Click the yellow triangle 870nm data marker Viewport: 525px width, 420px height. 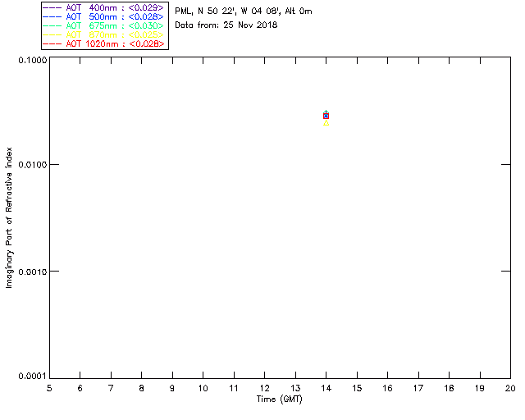(x=326, y=123)
